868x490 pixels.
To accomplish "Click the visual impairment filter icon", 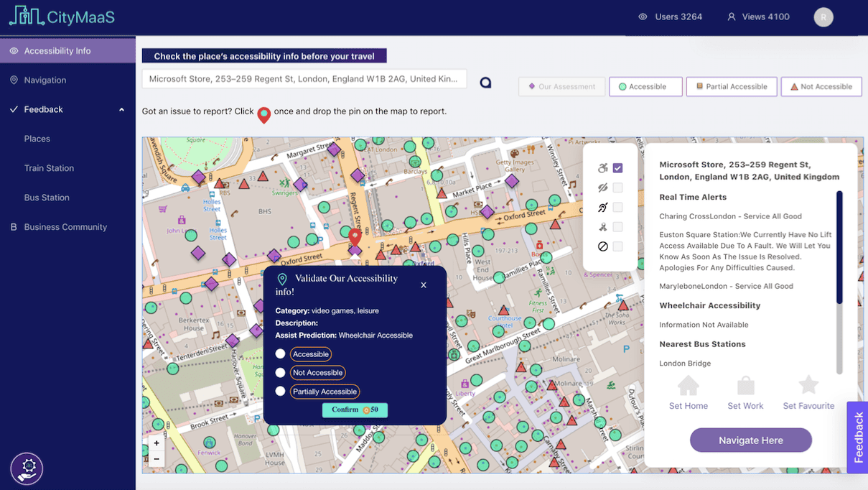I will [602, 188].
